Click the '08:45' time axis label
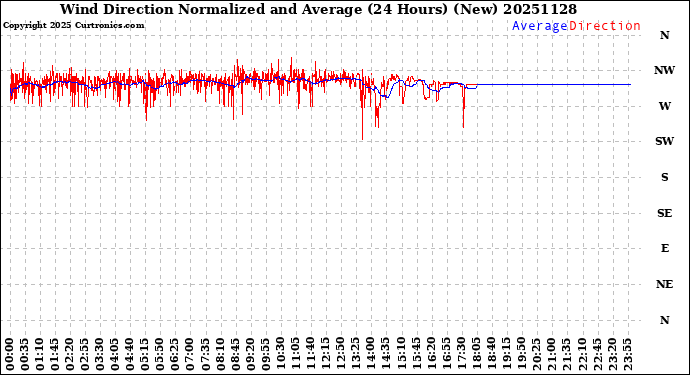Viewport: 690px width, 375px height. point(235,355)
